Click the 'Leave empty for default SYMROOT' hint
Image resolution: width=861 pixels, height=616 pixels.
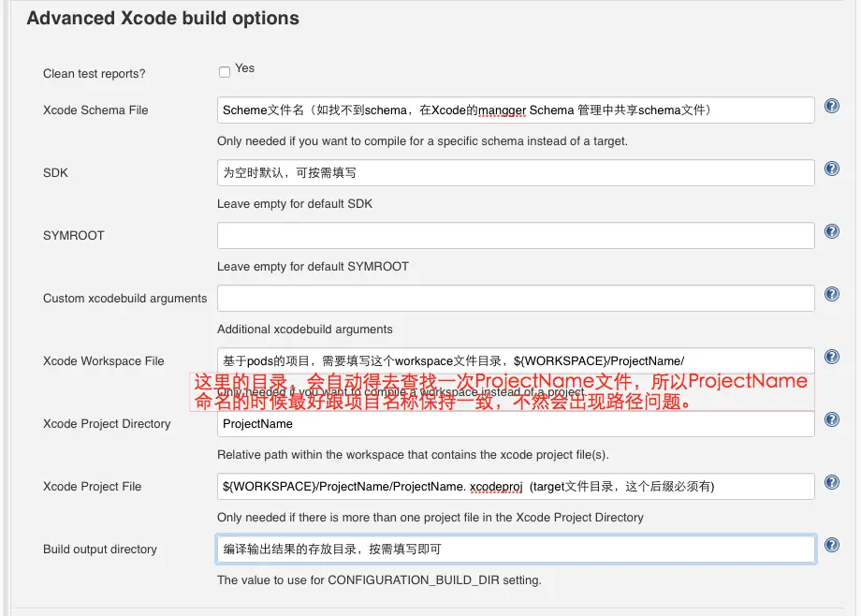pos(313,267)
